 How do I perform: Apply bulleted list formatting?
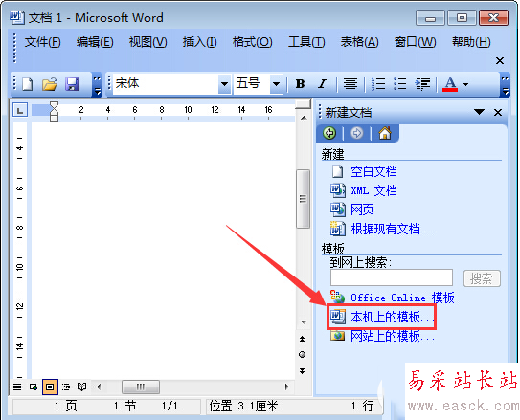[400, 84]
